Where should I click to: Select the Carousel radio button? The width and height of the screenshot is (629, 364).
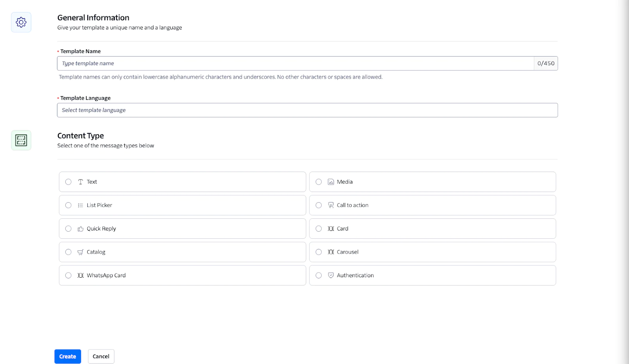click(319, 252)
